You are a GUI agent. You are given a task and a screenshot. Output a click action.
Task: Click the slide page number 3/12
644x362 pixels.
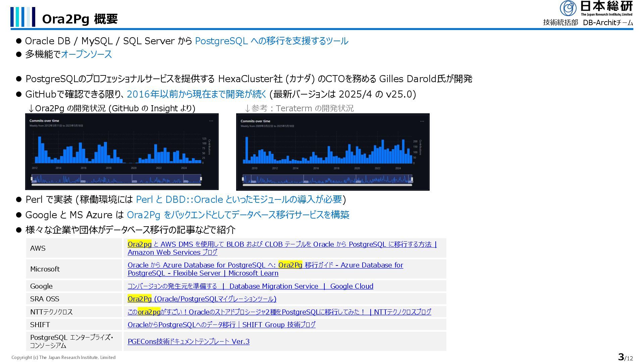pos(625,357)
